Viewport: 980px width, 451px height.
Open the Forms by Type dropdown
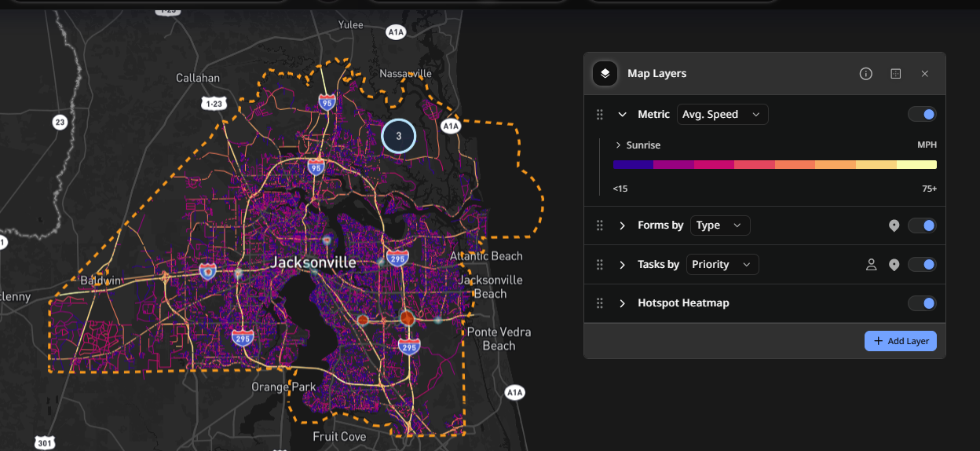(720, 225)
